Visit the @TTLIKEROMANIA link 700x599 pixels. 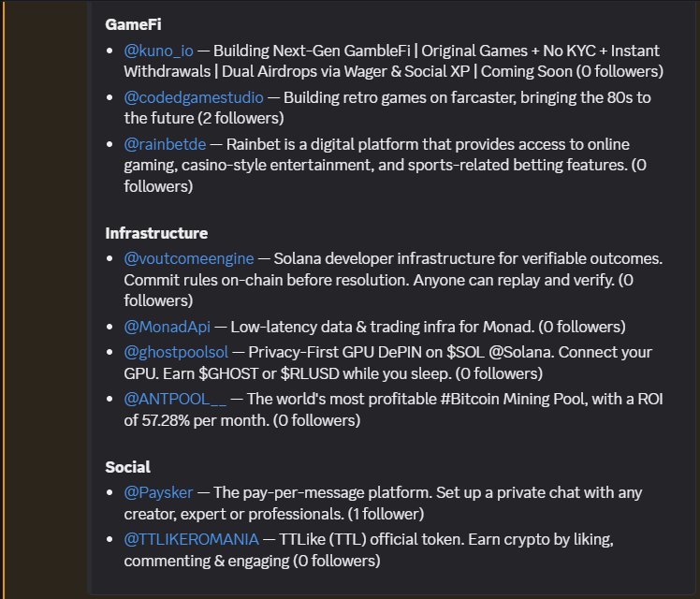pyautogui.click(x=194, y=539)
